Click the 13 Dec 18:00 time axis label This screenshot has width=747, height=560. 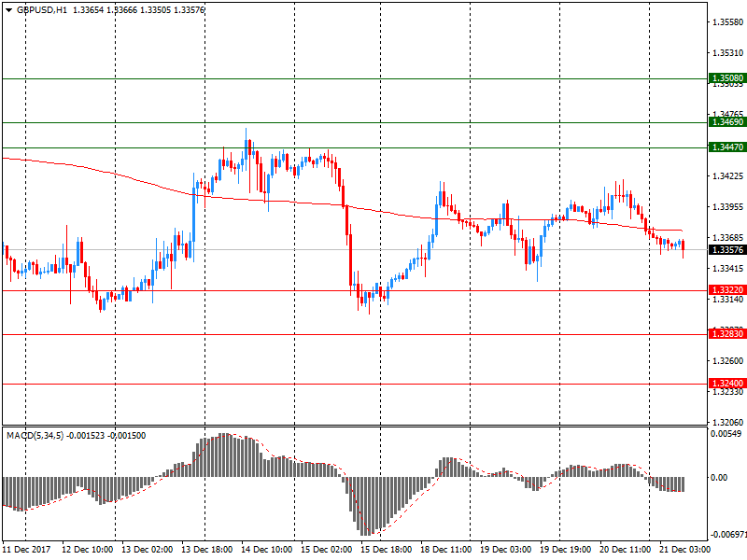point(206,549)
